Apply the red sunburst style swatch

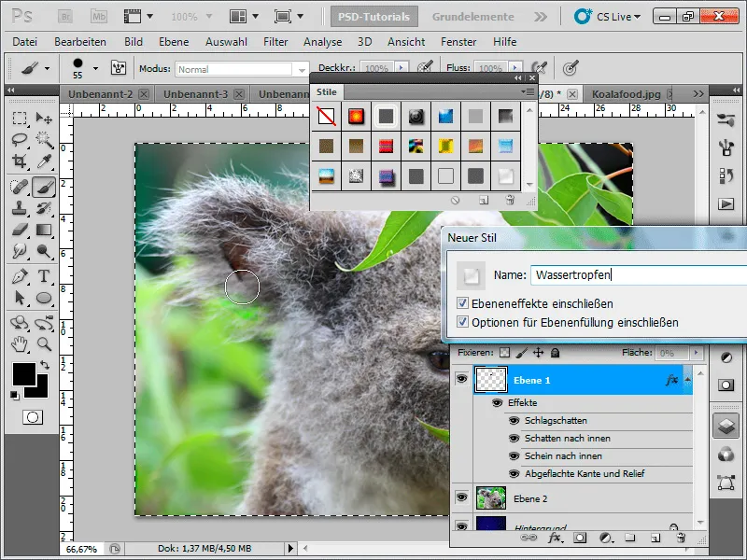(356, 116)
